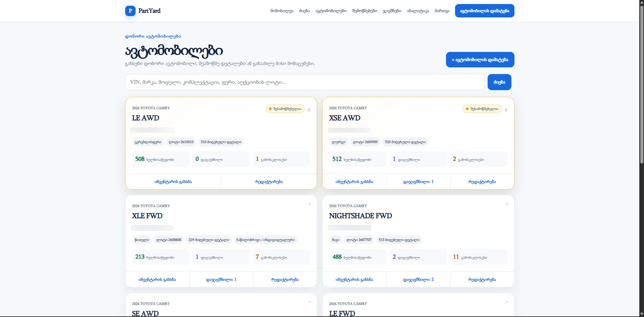This screenshot has height=317, width=644.
Task: Click რედაქტირება on XSE AWD card
Action: pyautogui.click(x=482, y=182)
